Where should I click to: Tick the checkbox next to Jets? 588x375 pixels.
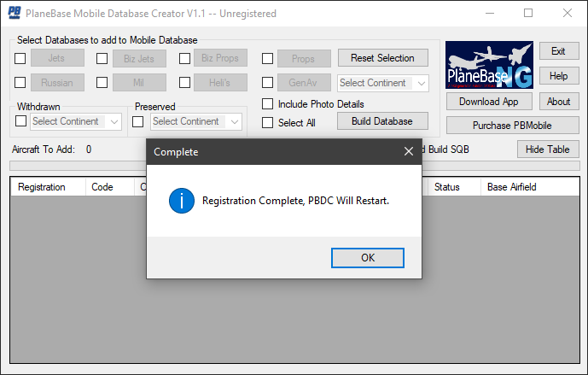(20, 59)
